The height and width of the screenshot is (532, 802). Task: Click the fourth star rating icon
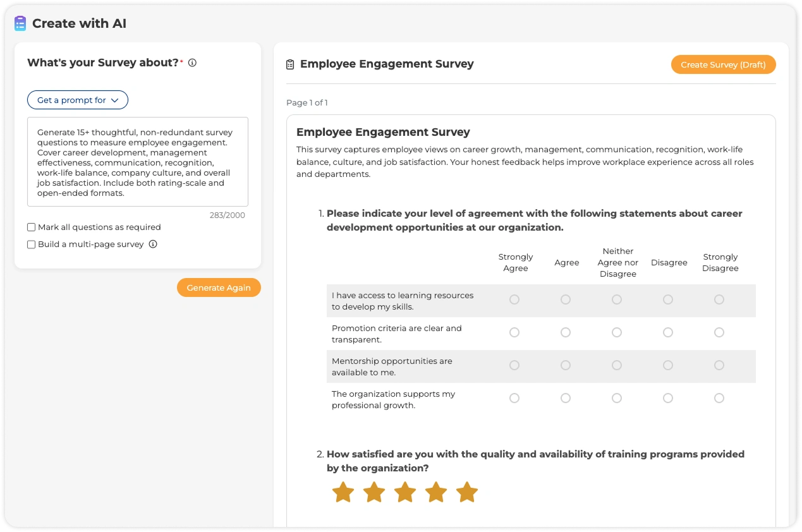click(x=436, y=492)
